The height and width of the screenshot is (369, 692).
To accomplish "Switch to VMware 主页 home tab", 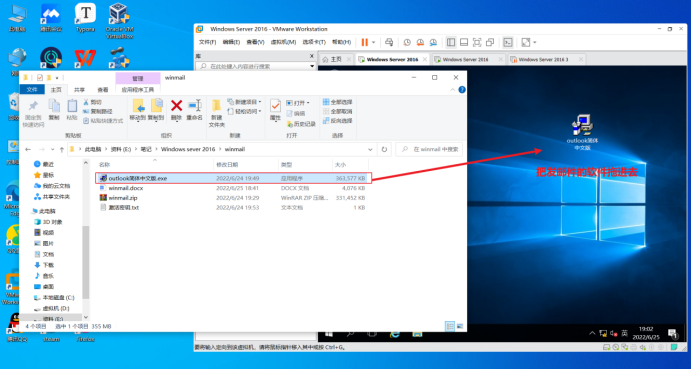I will pyautogui.click(x=336, y=59).
